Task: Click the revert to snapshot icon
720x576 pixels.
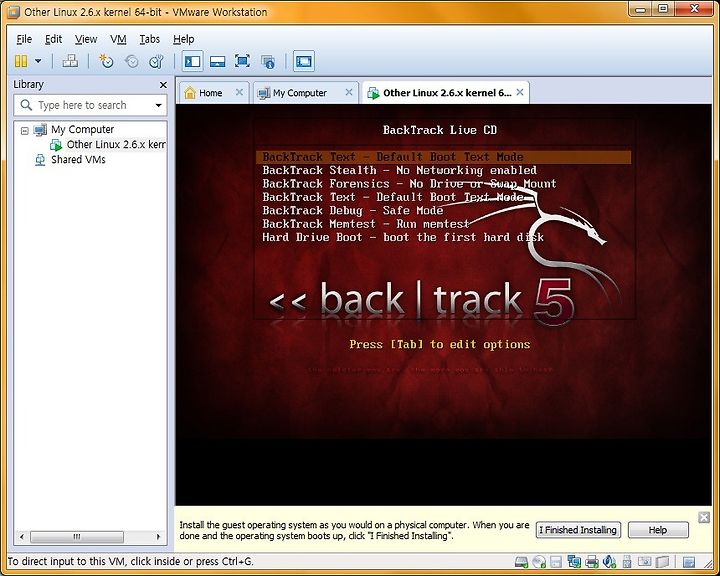Action: click(x=132, y=61)
